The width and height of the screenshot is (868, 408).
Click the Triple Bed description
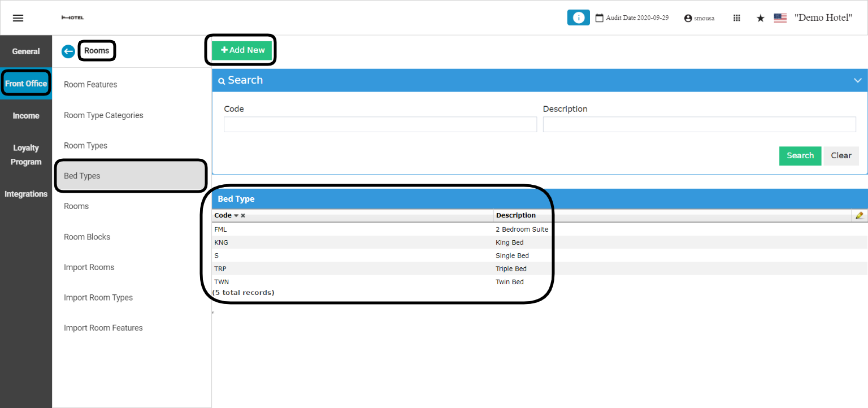click(511, 268)
